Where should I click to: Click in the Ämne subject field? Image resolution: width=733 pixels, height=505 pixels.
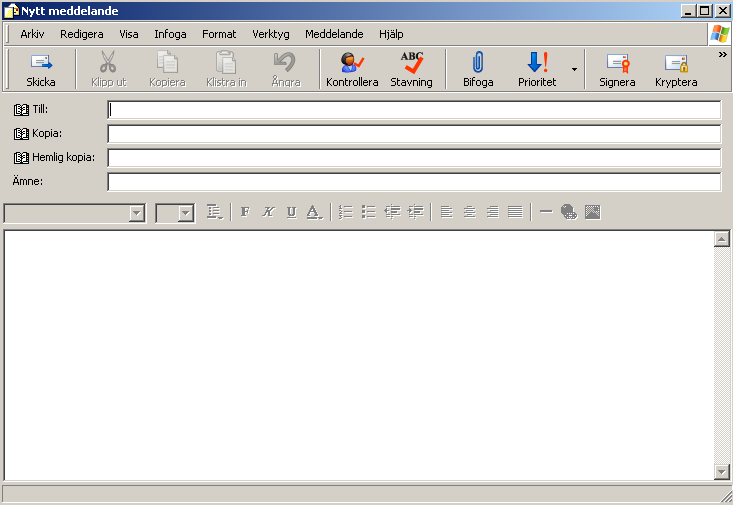point(414,181)
